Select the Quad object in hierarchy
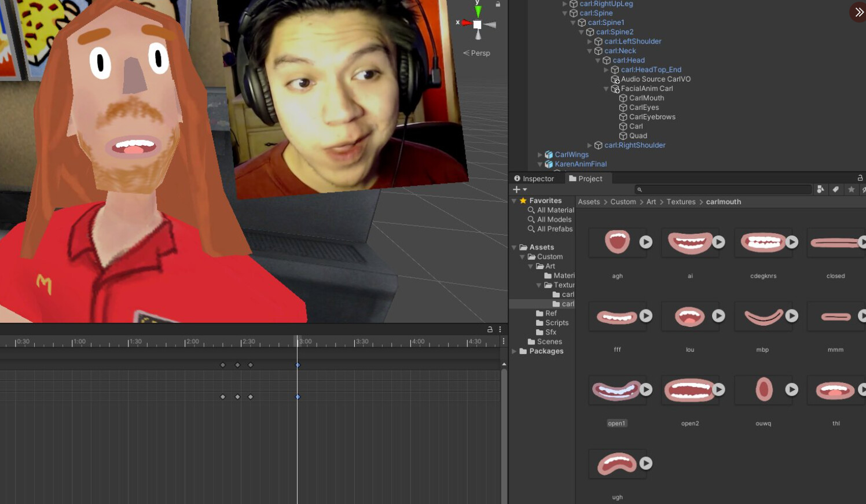This screenshot has height=504, width=866. click(638, 135)
